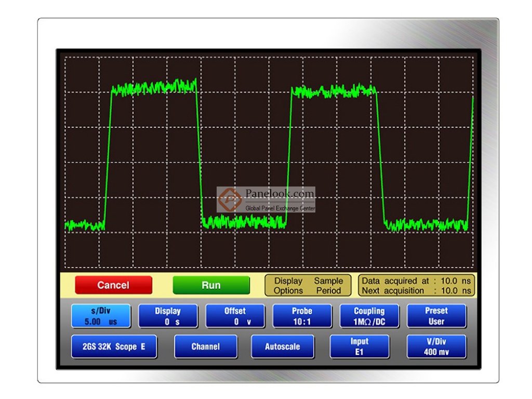Click the Data acquired at 10.0 ns readout
The image size is (532, 399).
[416, 281]
